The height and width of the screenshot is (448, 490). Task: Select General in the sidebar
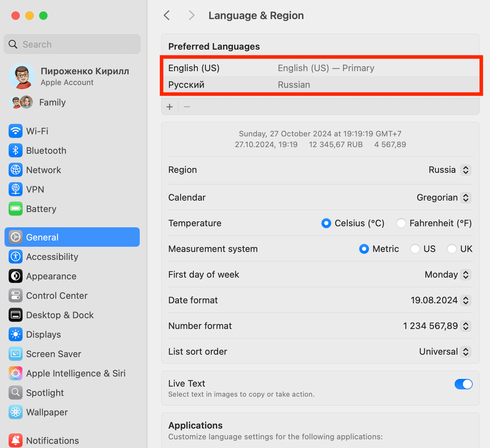coord(42,237)
